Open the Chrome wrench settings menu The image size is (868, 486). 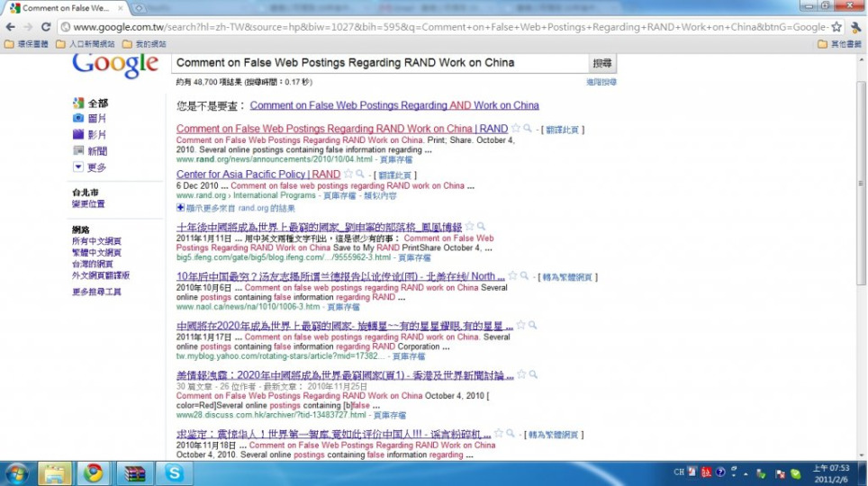[855, 27]
